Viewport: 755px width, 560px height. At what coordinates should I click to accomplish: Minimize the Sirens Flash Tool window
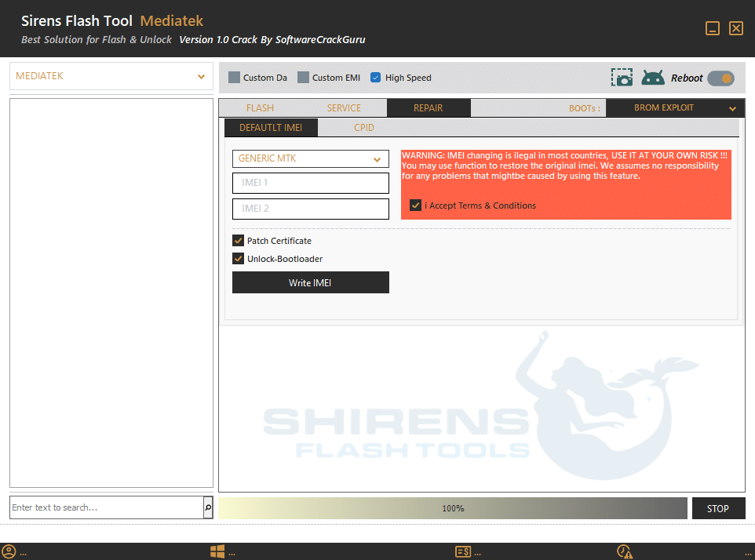point(713,29)
